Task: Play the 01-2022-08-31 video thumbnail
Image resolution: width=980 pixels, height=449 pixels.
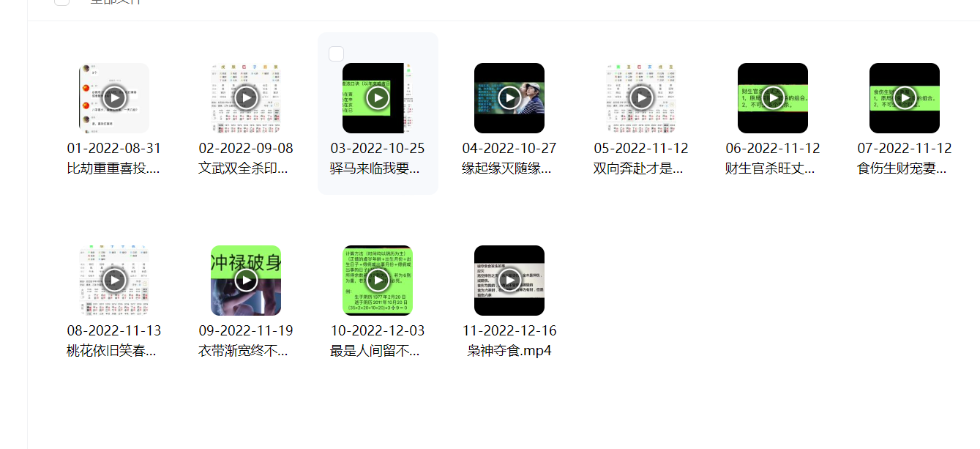Action: [x=114, y=97]
